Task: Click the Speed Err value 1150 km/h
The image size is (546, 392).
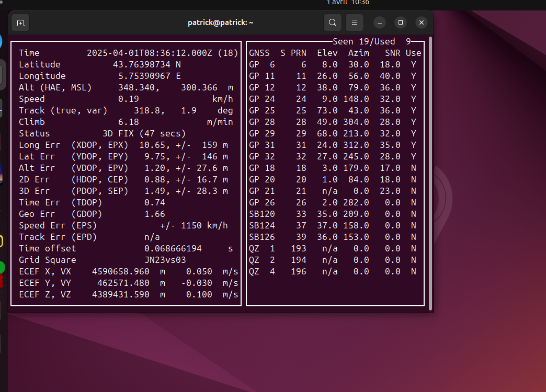Action: (x=204, y=225)
